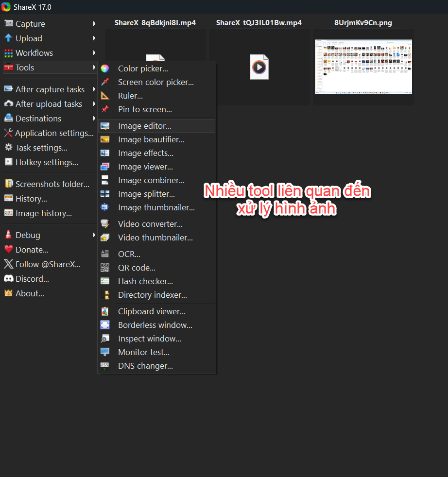This screenshot has width=448, height=477.
Task: Open Image editor from Tools menu
Action: (x=144, y=126)
